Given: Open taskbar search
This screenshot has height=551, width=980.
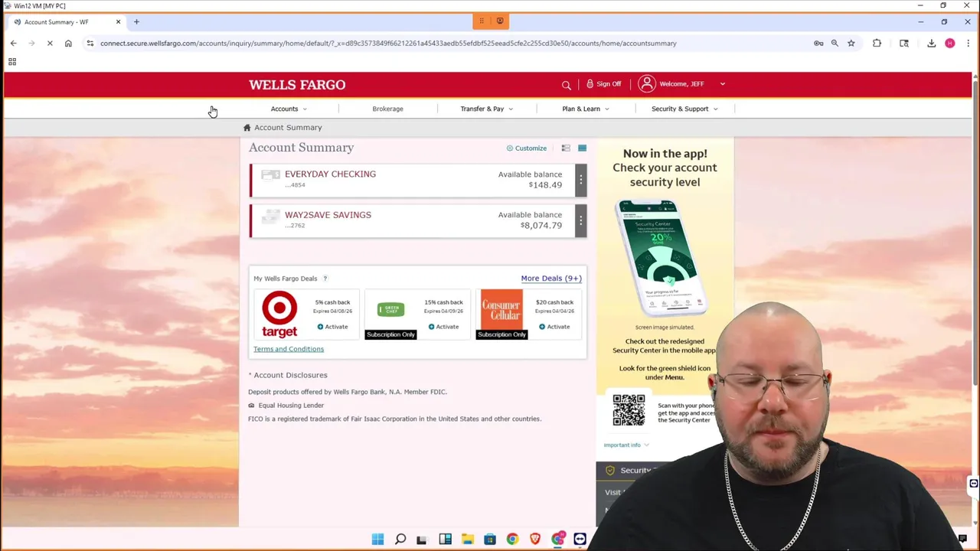Looking at the screenshot, I should (400, 540).
